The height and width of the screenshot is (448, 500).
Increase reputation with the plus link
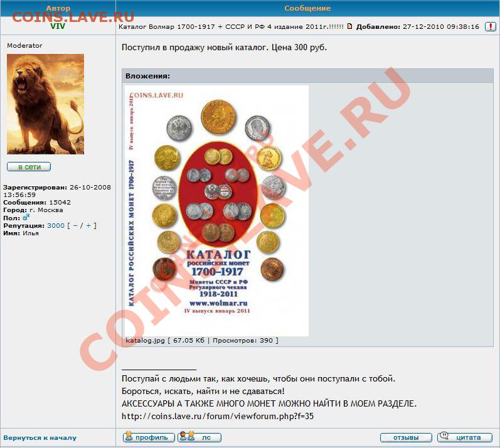[88, 225]
